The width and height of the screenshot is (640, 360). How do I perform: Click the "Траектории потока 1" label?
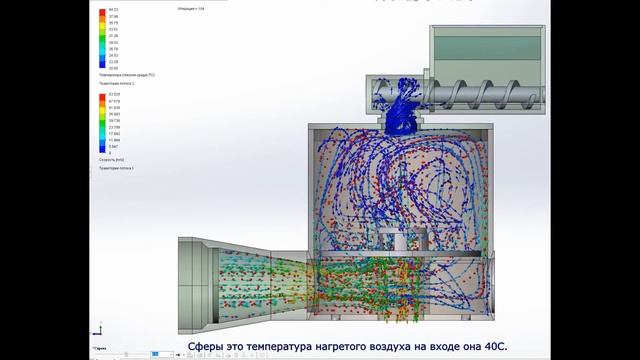click(x=116, y=168)
